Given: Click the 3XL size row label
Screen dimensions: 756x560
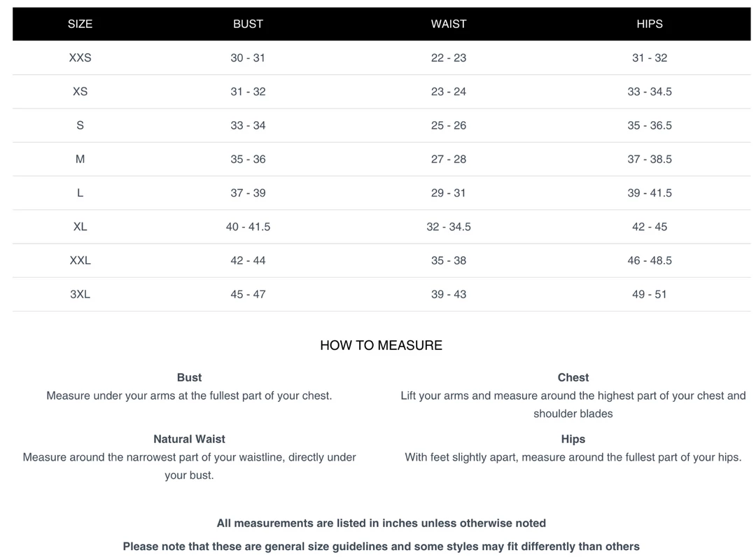Looking at the screenshot, I should tap(80, 295).
